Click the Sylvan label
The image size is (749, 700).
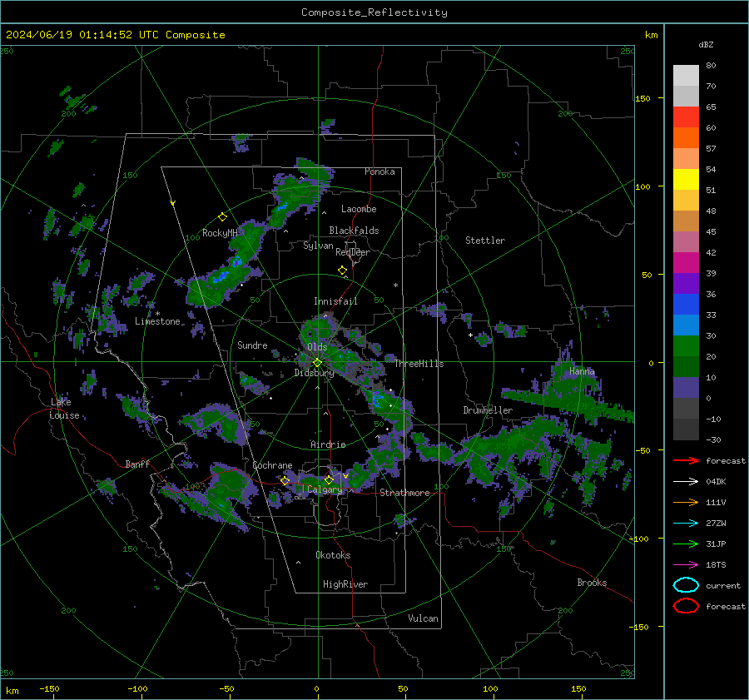318,246
